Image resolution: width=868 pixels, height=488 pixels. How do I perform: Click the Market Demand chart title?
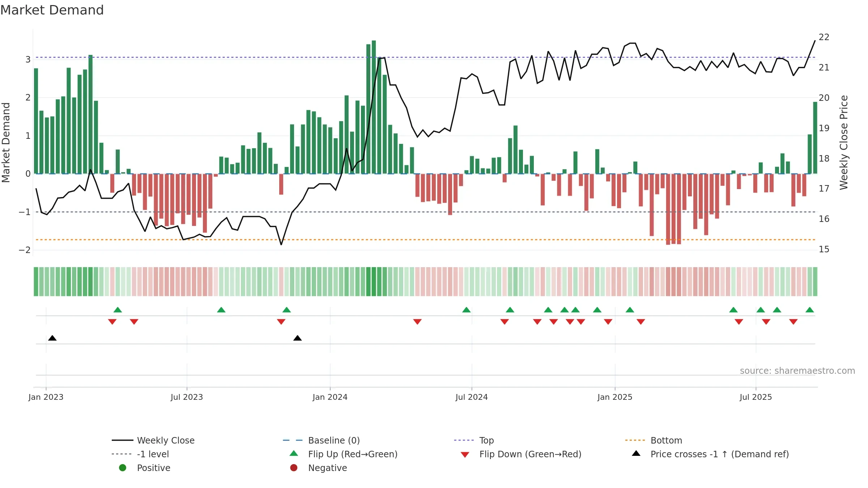52,10
